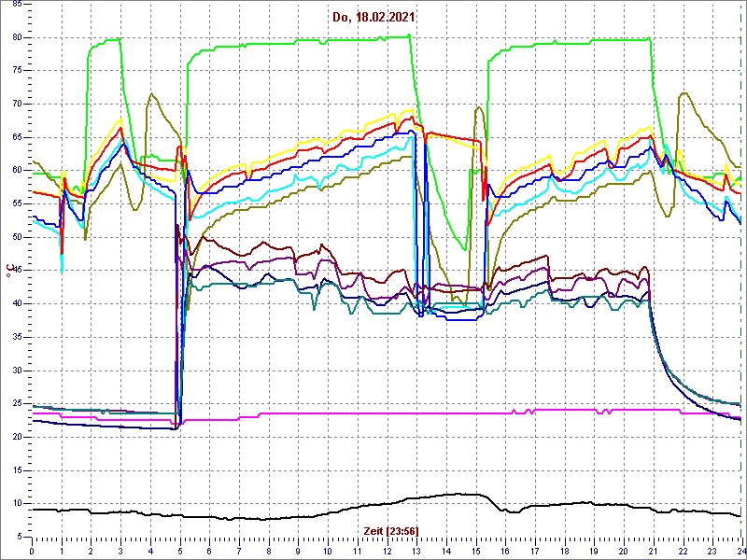This screenshot has width=747, height=560.
Task: Click hour label 0 on the time axis
Action: click(x=32, y=551)
